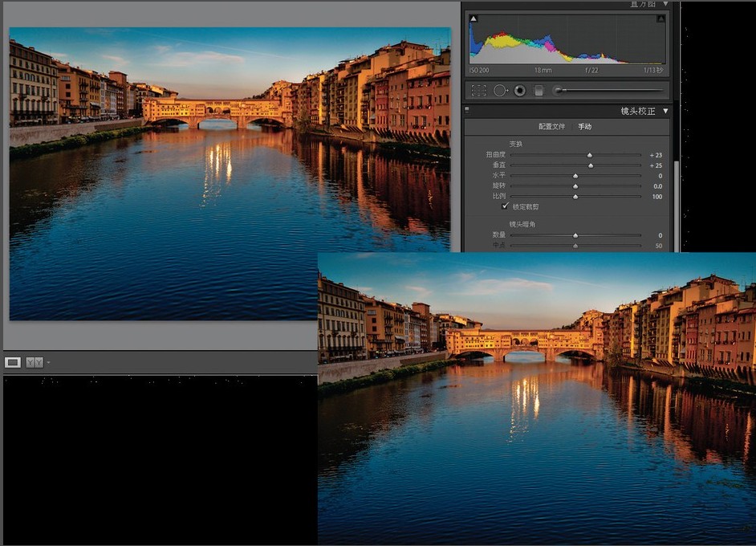Toggle highlight clipping indicator in histogram
Viewport: 756px width, 546px height.
point(660,18)
